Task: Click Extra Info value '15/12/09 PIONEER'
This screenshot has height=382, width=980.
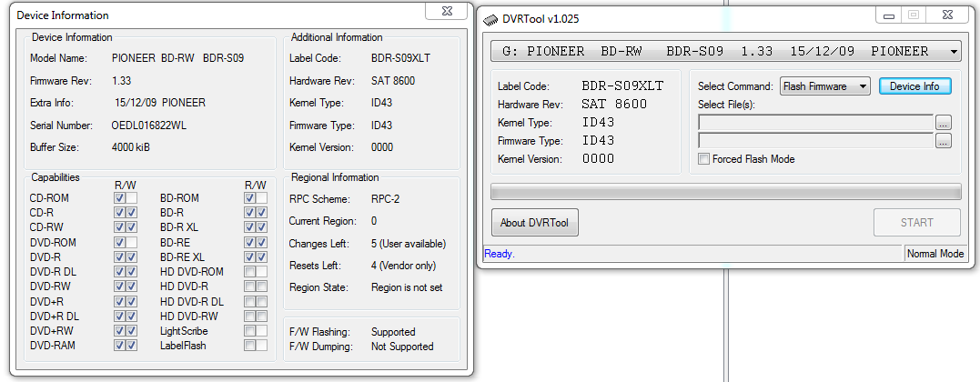Action: coord(160,103)
